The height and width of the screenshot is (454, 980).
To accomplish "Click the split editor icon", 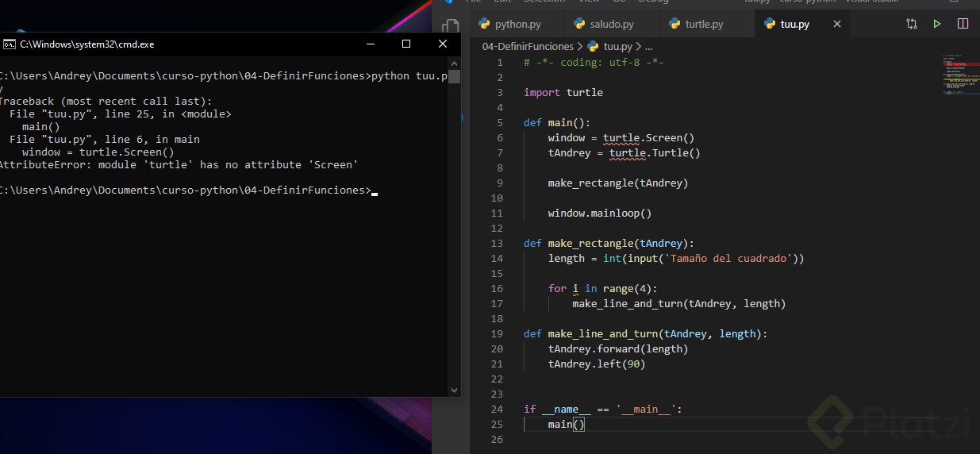I will (963, 24).
